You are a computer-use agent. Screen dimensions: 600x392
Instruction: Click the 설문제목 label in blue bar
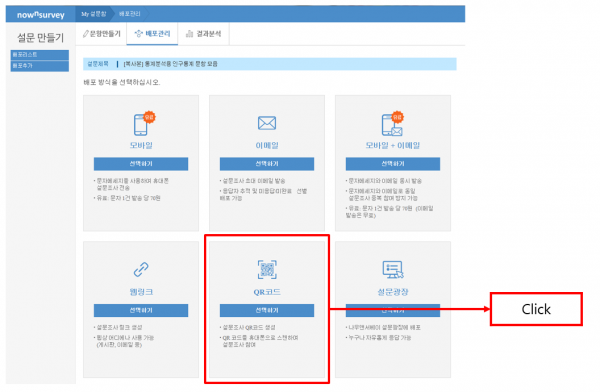98,64
